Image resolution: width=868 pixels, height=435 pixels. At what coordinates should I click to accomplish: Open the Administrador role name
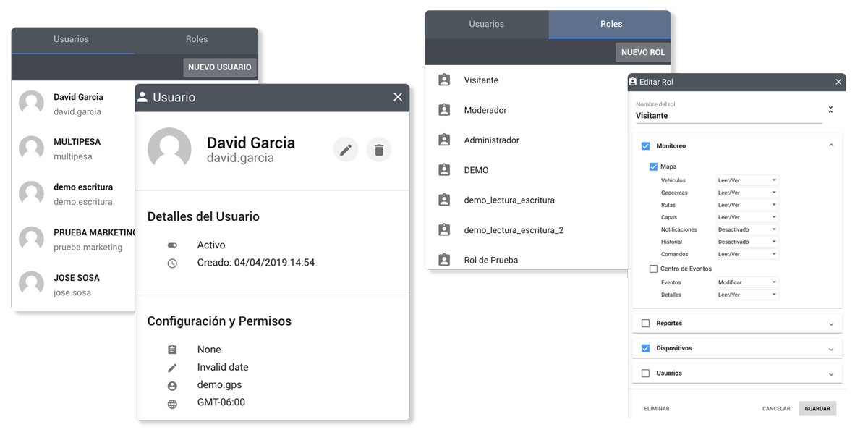pos(492,140)
